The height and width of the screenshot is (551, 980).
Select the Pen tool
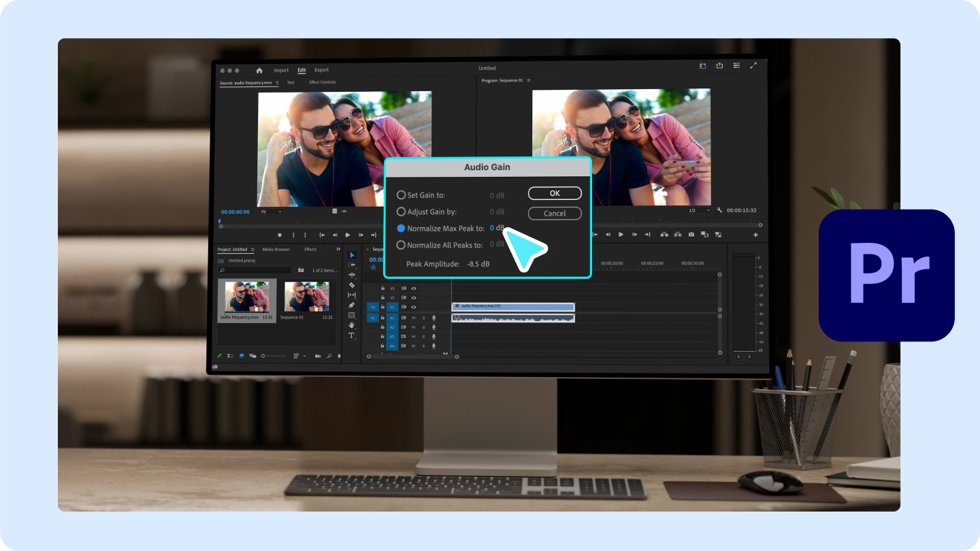pos(352,305)
